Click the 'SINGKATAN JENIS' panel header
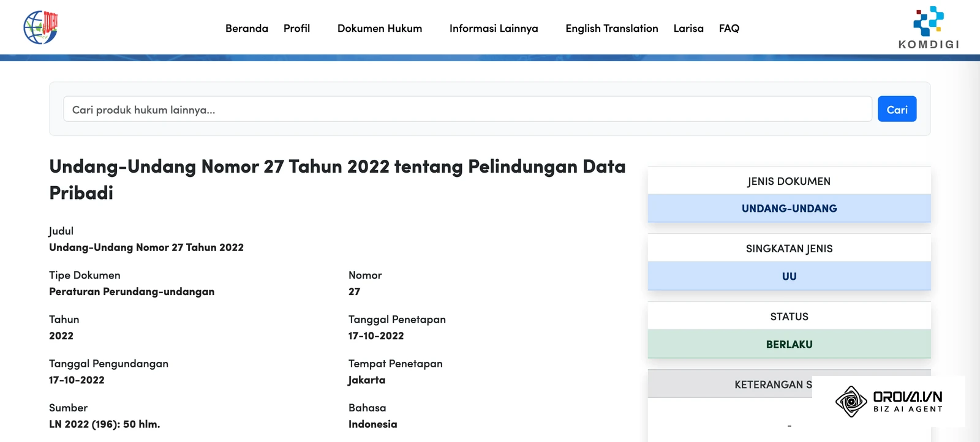 (x=789, y=249)
